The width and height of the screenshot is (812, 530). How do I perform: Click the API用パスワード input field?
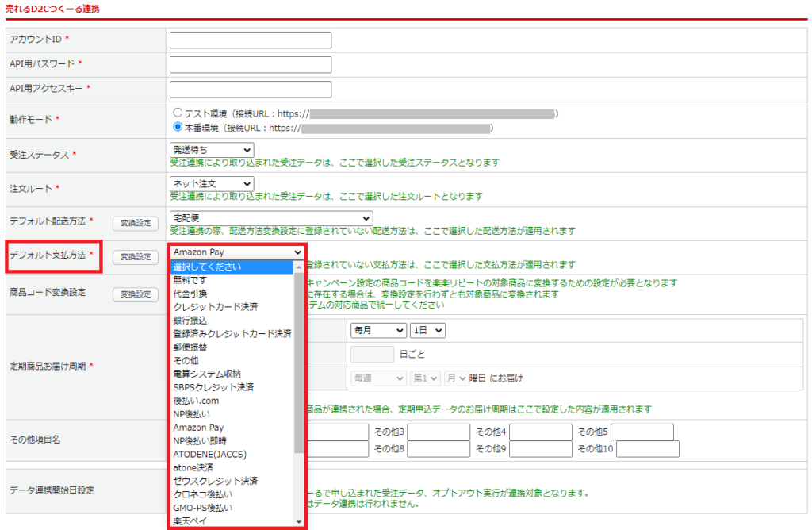click(x=251, y=64)
